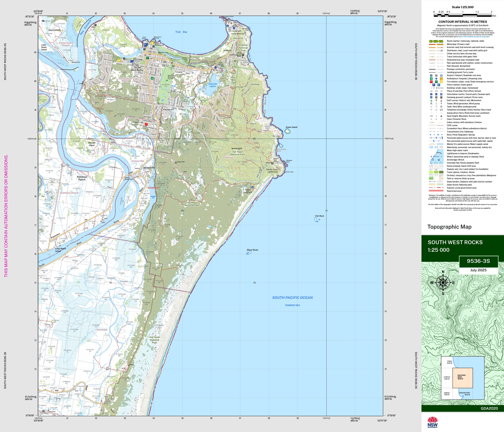Click the Caravan park legend icon
The height and width of the screenshot is (432, 504).
[x=441, y=94]
